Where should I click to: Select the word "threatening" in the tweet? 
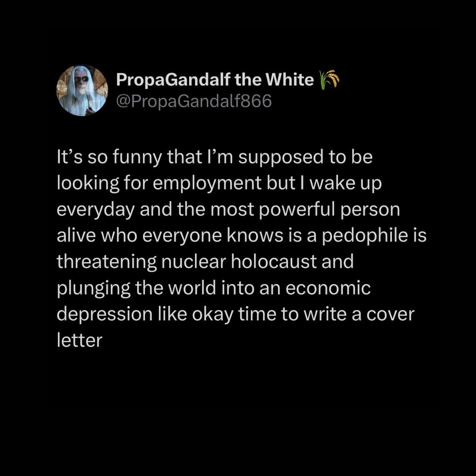pos(107,262)
